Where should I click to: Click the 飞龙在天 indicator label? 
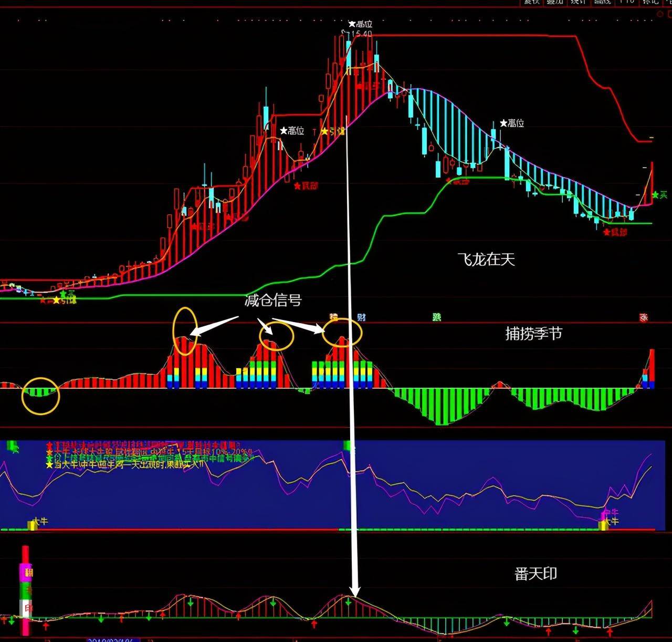coord(486,259)
